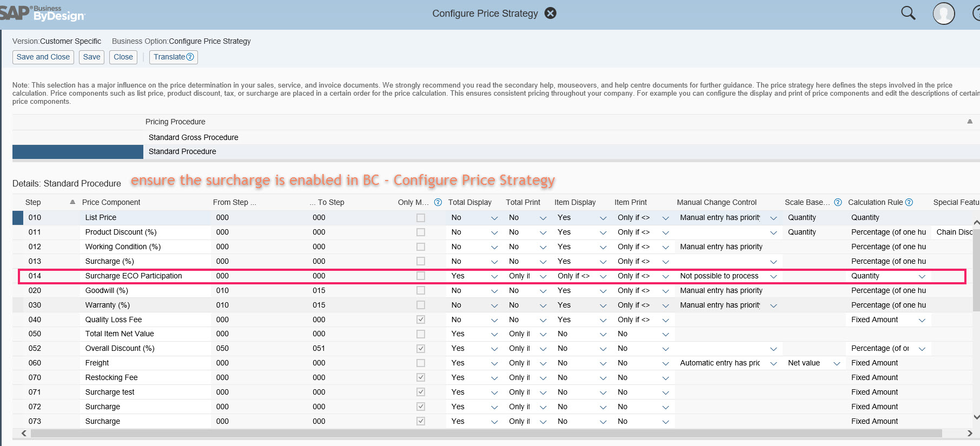Toggle Only Manual checkbox for Freight
The width and height of the screenshot is (980, 446).
(421, 363)
